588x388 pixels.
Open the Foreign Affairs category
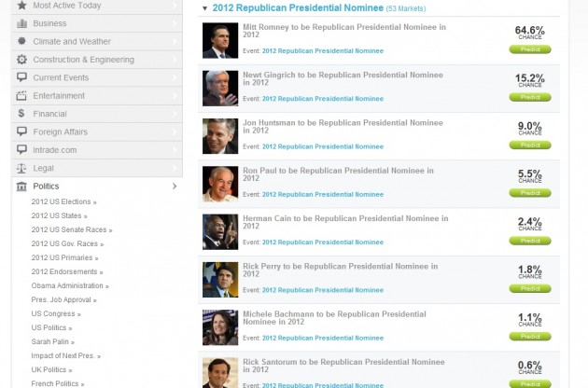(x=60, y=132)
